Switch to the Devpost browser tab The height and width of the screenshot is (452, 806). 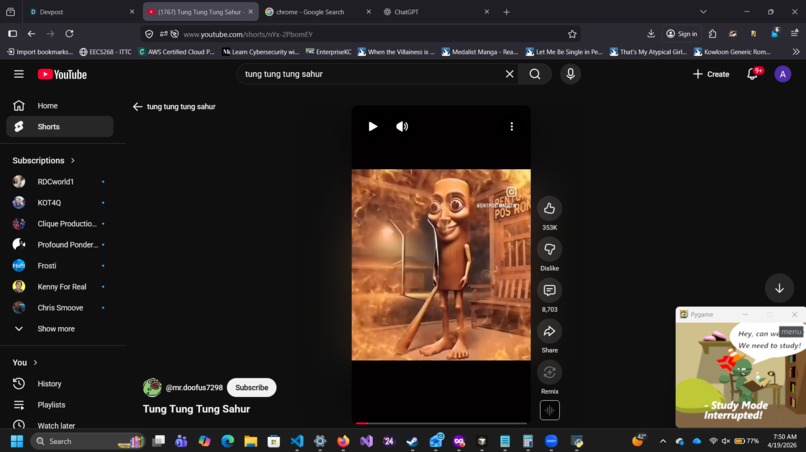point(81,12)
